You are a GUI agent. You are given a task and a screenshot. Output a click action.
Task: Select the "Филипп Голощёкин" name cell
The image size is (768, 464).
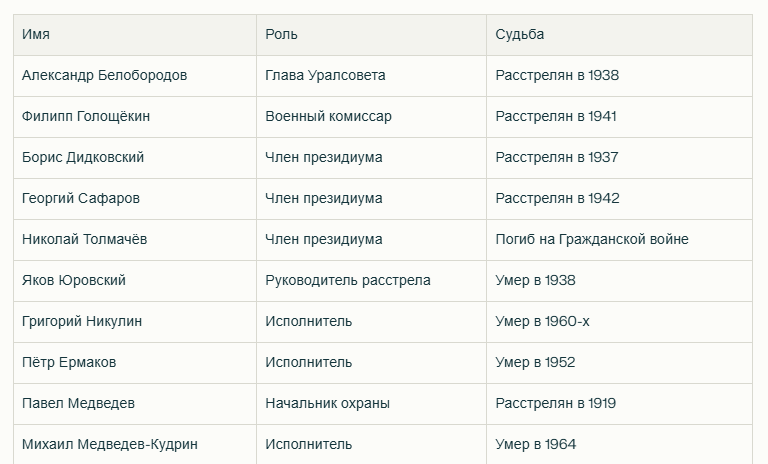[86, 117]
